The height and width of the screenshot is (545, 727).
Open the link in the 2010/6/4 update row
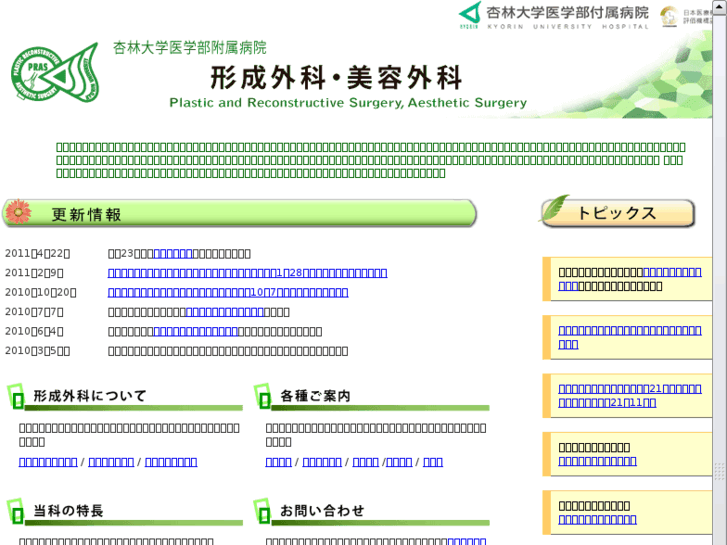tap(196, 332)
